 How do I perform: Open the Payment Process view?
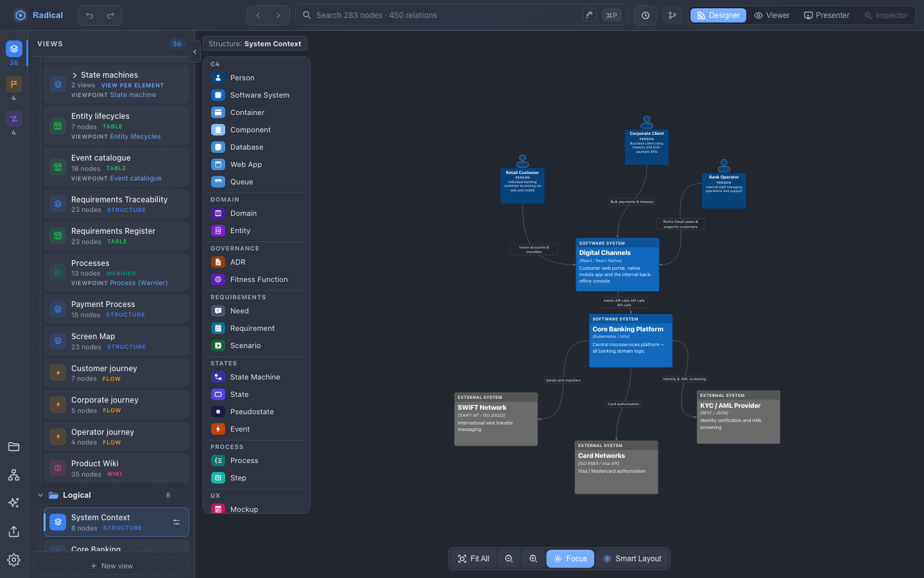click(x=116, y=309)
